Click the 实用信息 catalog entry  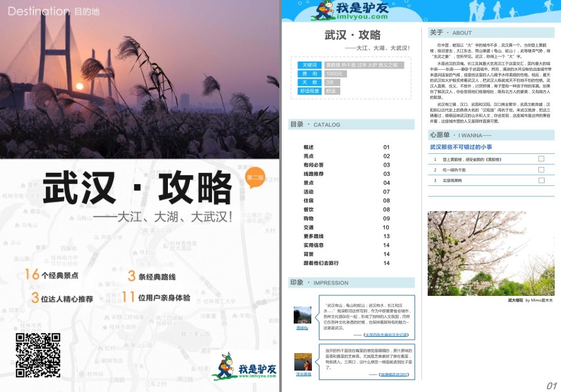tap(313, 246)
